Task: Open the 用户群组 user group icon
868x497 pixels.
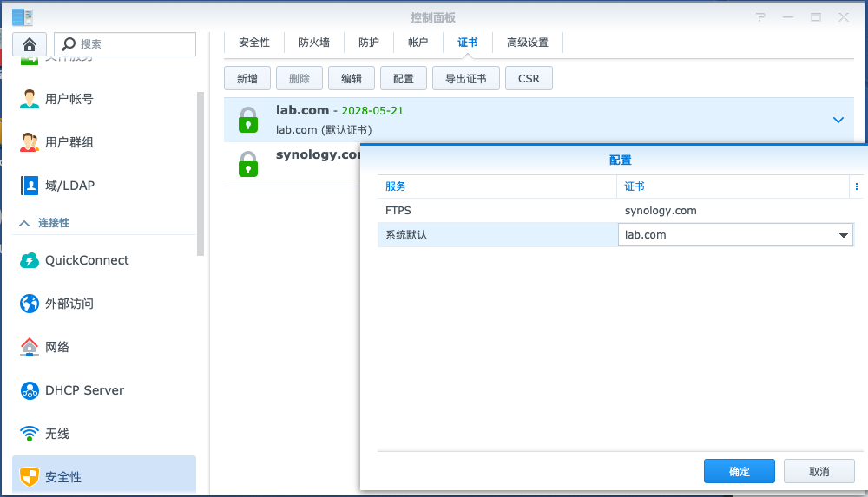Action: 30,142
